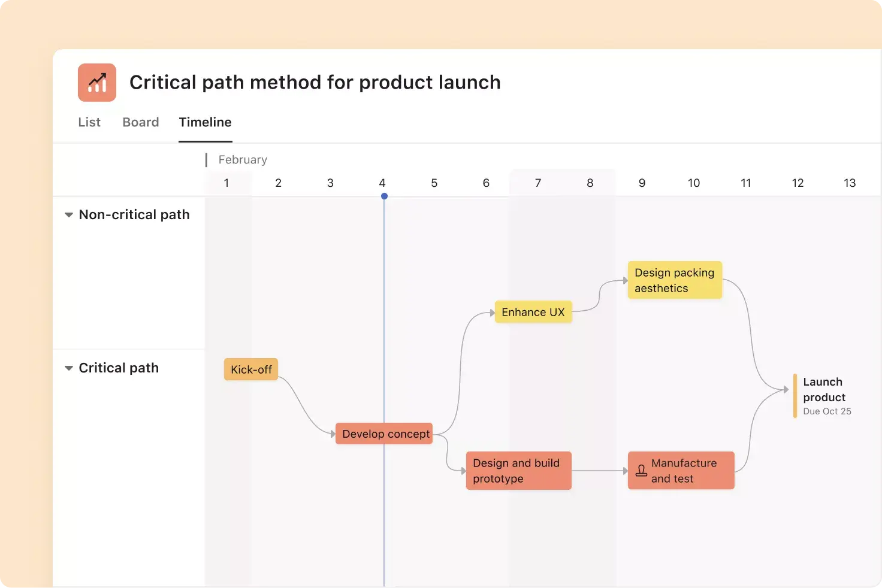Click day 7 in the timeline header
882x588 pixels.
[537, 183]
